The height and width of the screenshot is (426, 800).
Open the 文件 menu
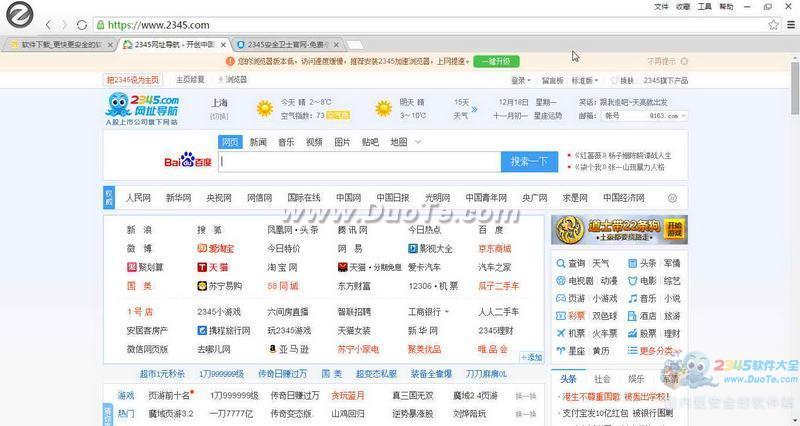pos(661,7)
